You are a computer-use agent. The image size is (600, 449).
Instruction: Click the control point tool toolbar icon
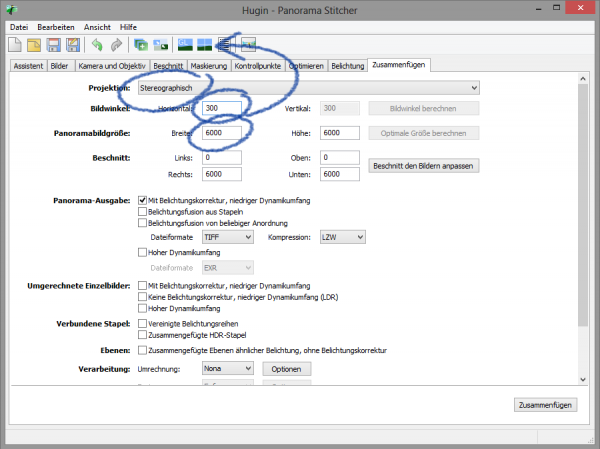160,45
